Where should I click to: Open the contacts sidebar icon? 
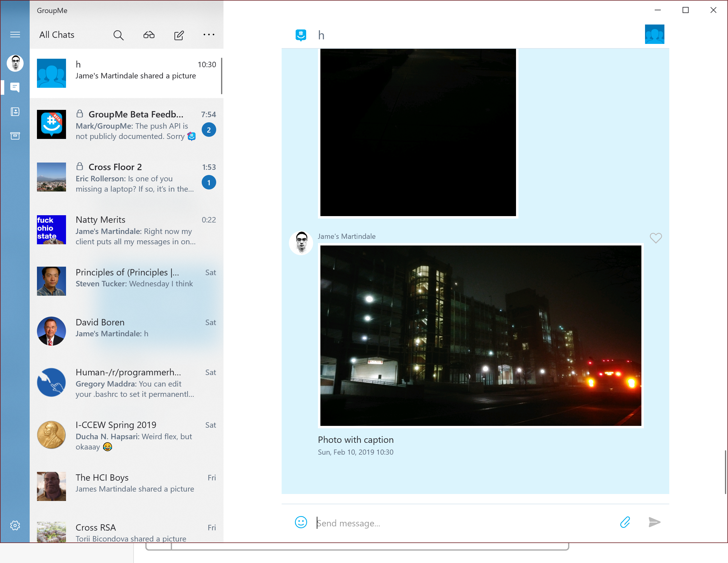(x=15, y=112)
